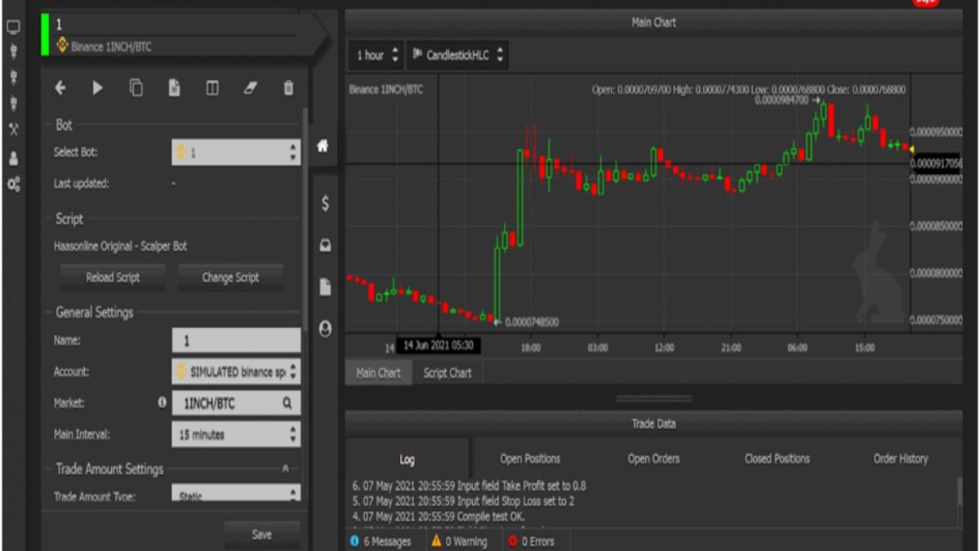980x551 pixels.
Task: Switch to the Main Chart tab
Action: (378, 373)
